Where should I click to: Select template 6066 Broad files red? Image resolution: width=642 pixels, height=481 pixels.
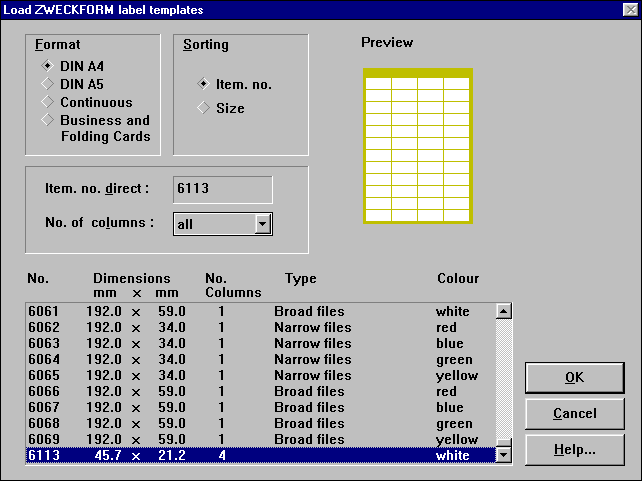coord(260,391)
